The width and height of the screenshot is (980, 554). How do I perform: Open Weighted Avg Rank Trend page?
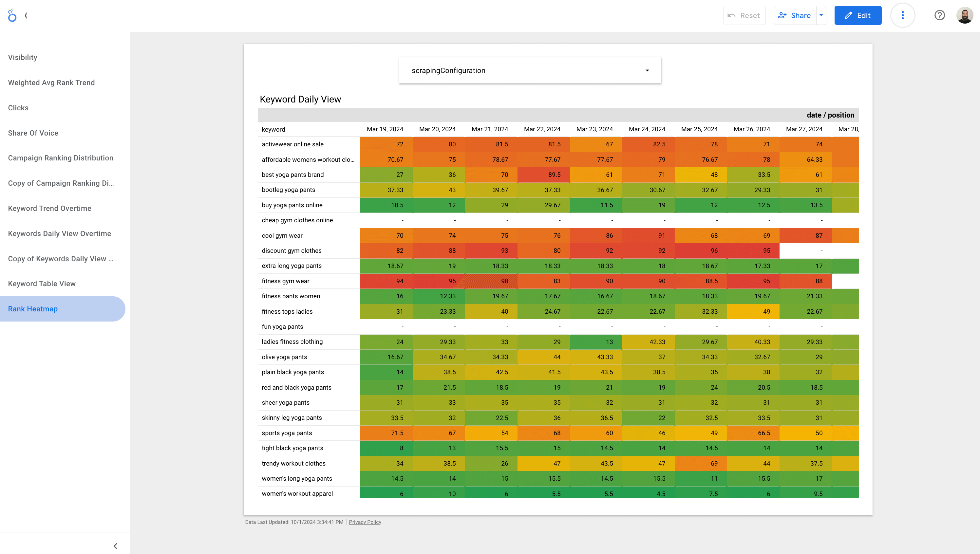[51, 83]
